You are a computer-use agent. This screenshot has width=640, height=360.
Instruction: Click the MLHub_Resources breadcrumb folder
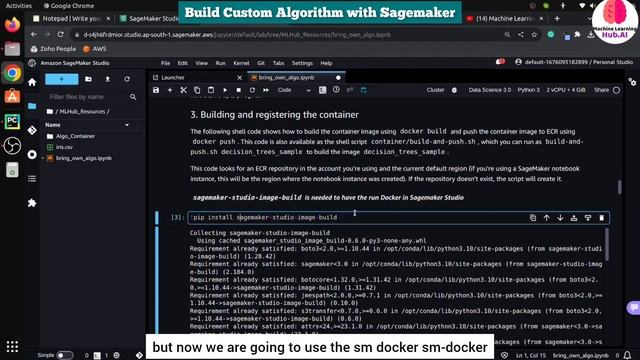[82, 111]
